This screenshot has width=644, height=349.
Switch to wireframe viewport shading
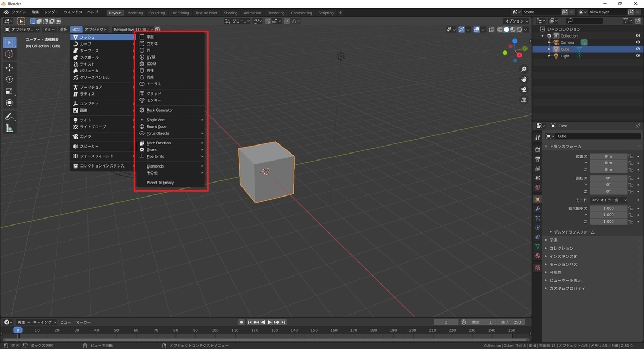coord(500,30)
